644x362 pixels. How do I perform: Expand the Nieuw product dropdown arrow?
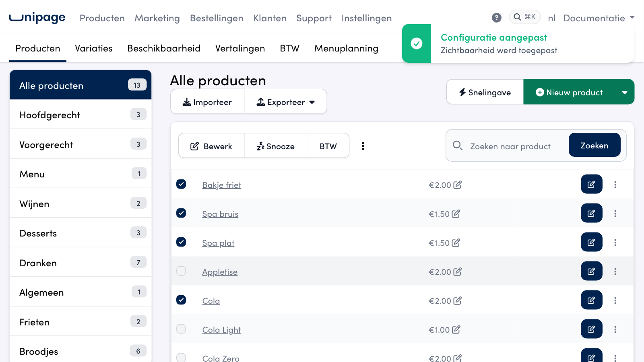pyautogui.click(x=624, y=93)
